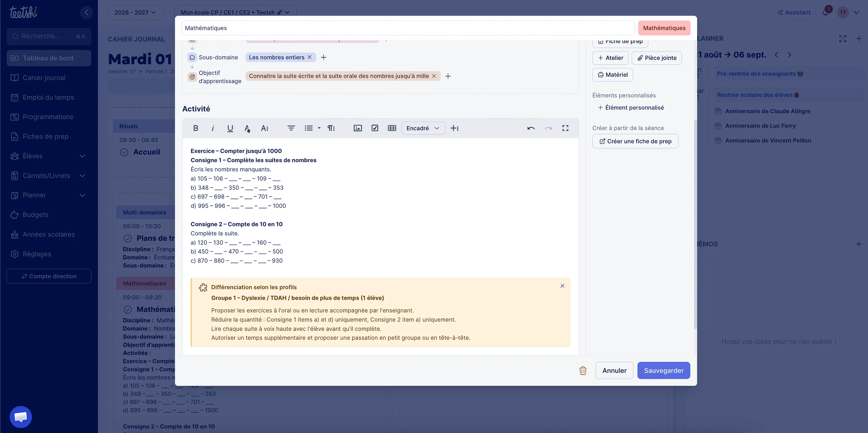The width and height of the screenshot is (868, 433).
Task: Mark the Accueil session as done
Action: pos(124,152)
